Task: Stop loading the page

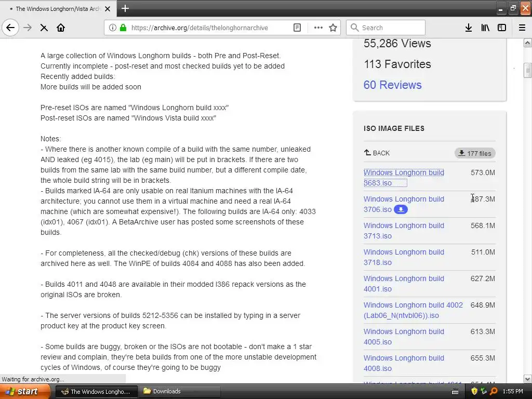Action: click(44, 28)
